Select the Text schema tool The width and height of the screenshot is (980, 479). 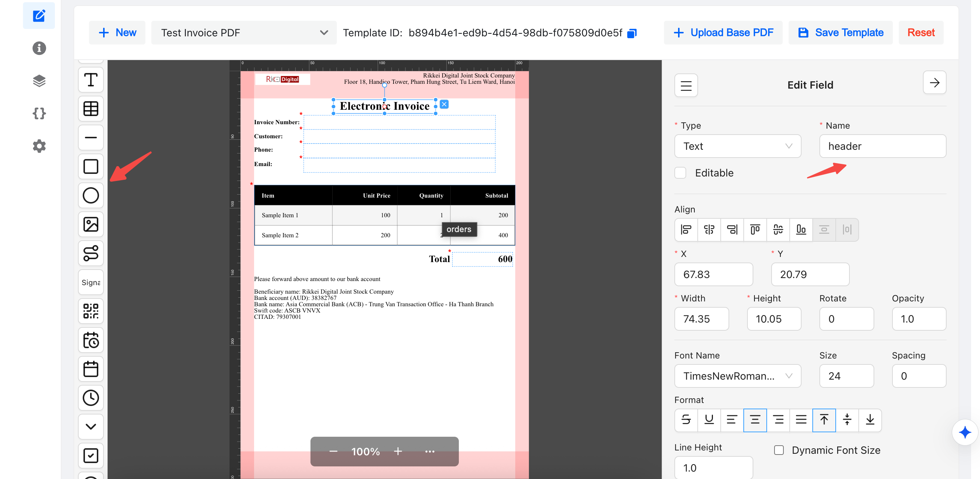91,80
